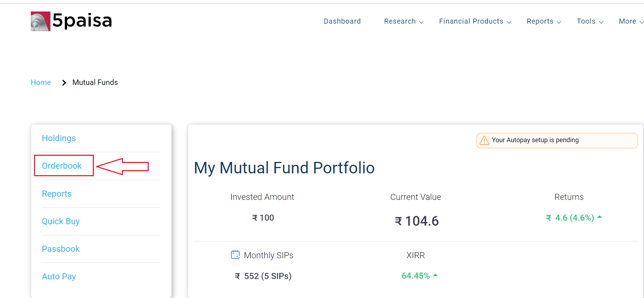The width and height of the screenshot is (644, 298).
Task: Open Auto Pay in the sidebar
Action: (59, 277)
